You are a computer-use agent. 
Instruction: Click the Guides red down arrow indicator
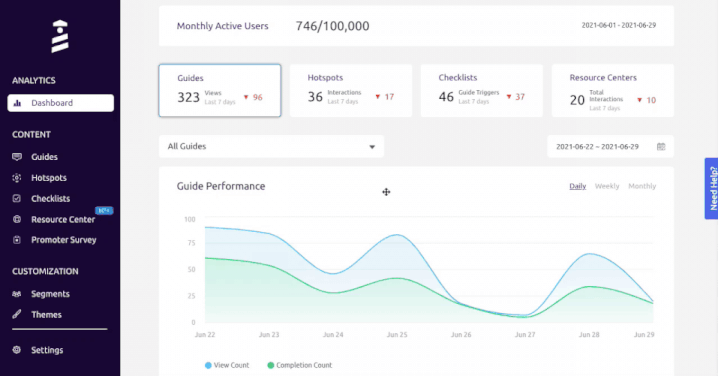tap(246, 97)
